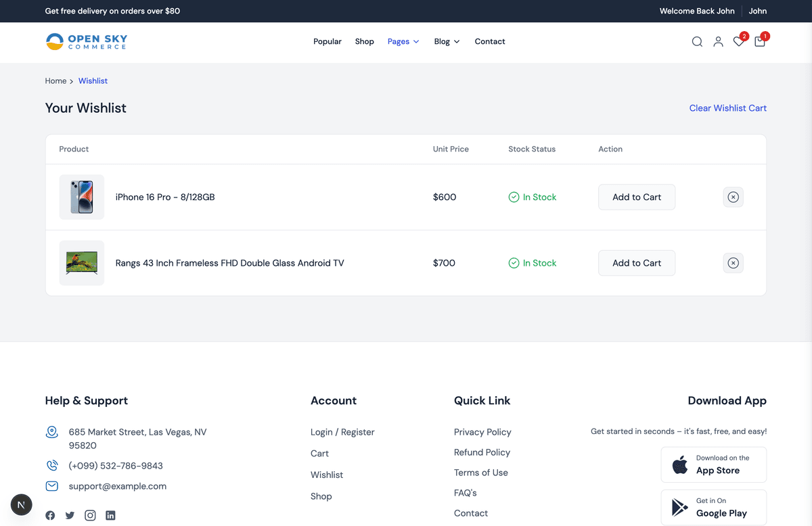Viewport: 812px width, 526px height.
Task: Click Clear Wishlist Cart link
Action: coord(728,108)
